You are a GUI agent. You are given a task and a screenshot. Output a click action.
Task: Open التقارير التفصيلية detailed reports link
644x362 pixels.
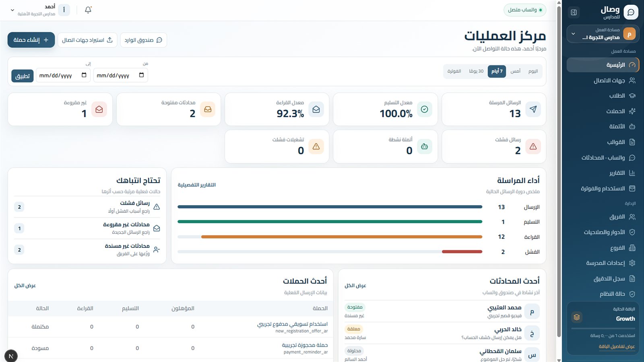coord(197,185)
